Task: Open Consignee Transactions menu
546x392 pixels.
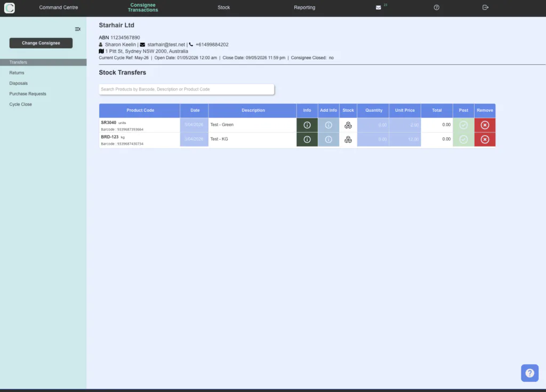Action: 143,7
